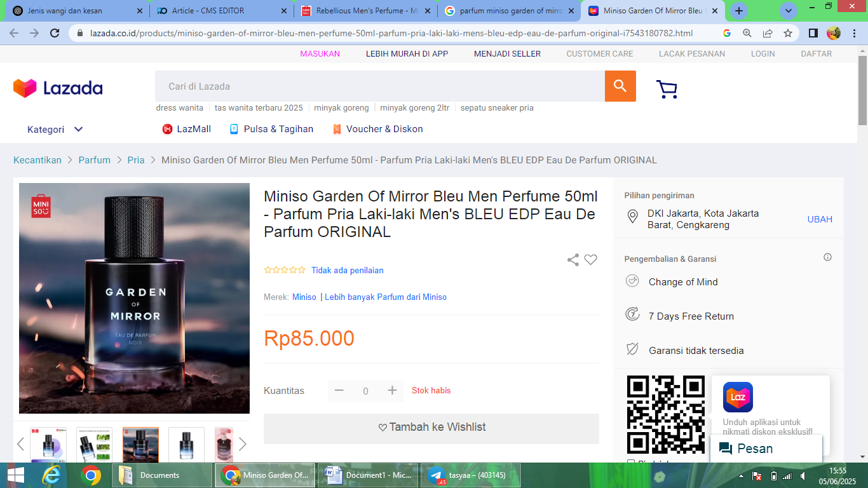Select the first product thumbnail

[48, 445]
